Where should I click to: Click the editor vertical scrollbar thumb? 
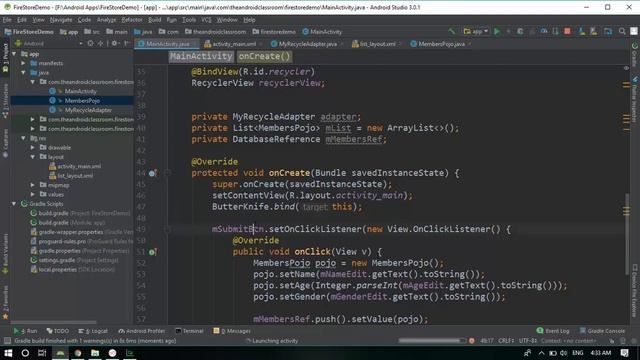click(627, 234)
